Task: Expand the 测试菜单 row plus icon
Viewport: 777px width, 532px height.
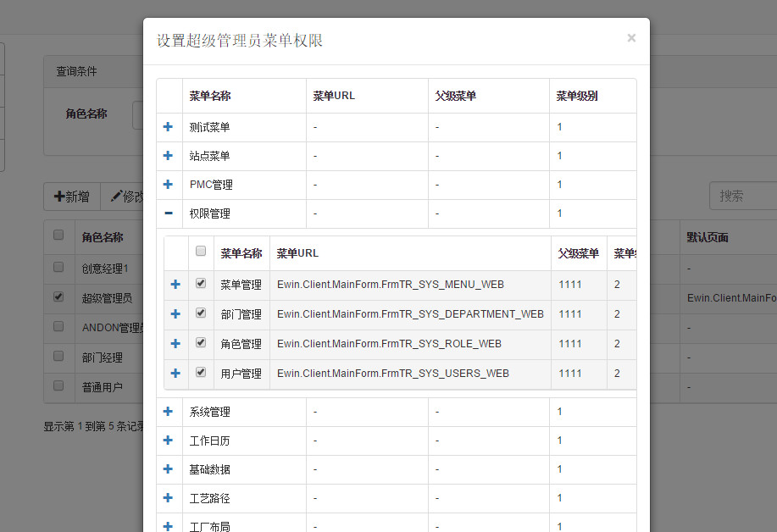Action: pos(168,127)
